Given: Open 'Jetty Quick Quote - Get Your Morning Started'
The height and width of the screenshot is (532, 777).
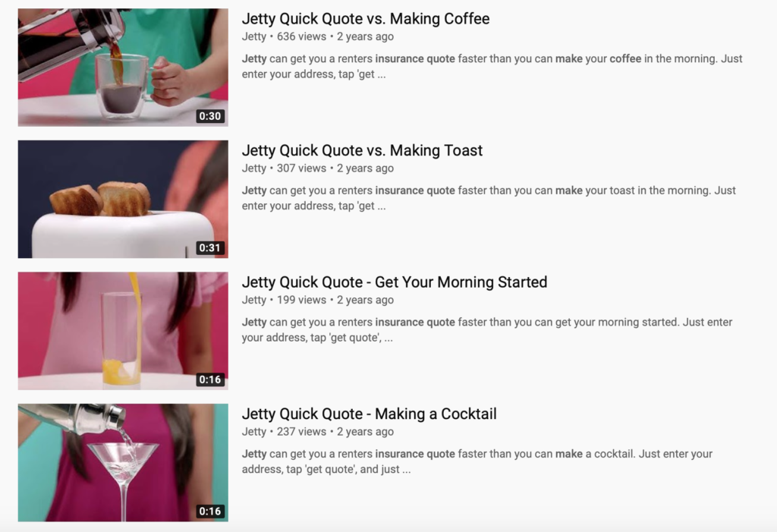Looking at the screenshot, I should 394,282.
